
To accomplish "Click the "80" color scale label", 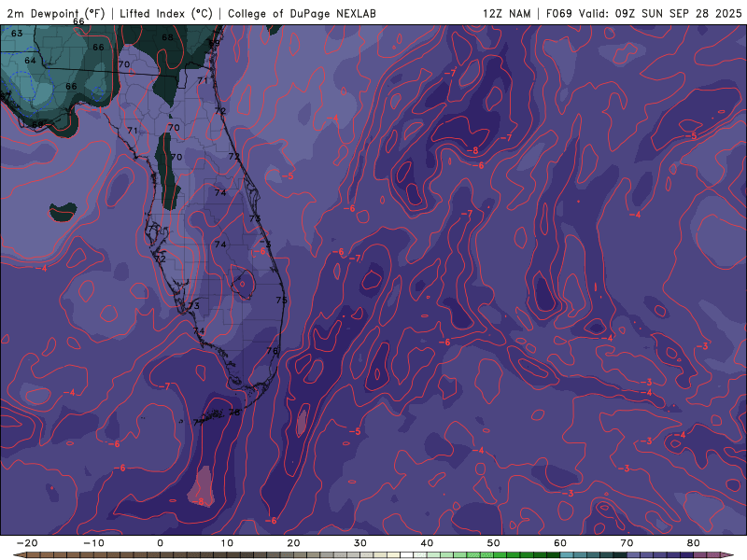I will [694, 543].
